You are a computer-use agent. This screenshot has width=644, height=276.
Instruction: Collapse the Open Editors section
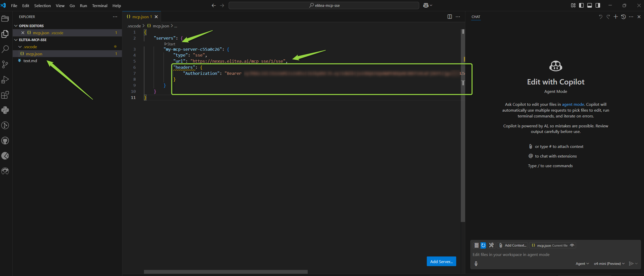click(x=16, y=26)
